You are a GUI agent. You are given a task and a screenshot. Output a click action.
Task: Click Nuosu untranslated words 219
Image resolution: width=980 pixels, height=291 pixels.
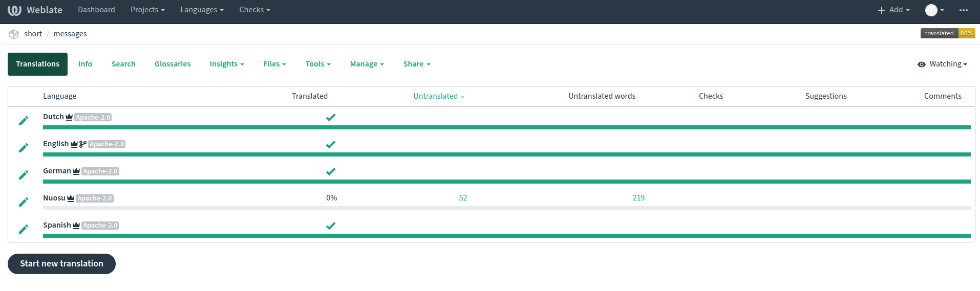click(x=638, y=198)
